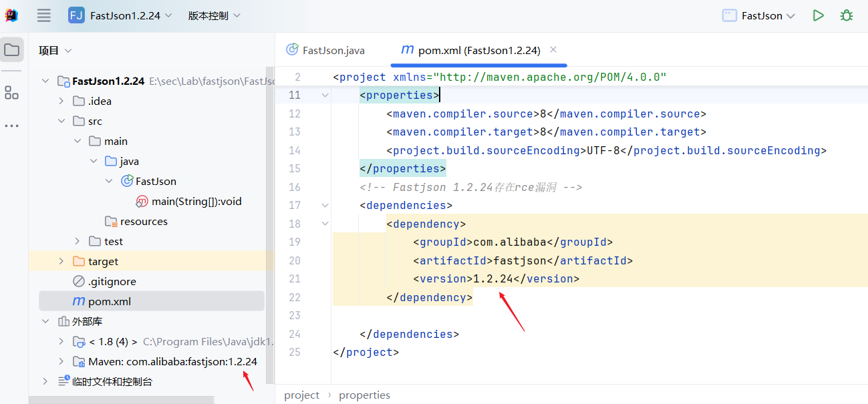Collapse the FastJson class node
Viewport: 868px width, 404px height.
110,181
